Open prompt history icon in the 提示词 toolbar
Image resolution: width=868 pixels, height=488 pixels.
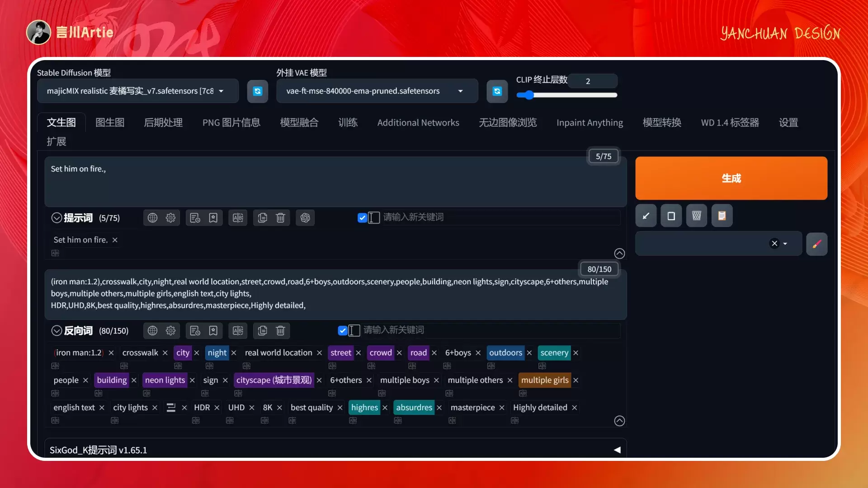pyautogui.click(x=195, y=218)
